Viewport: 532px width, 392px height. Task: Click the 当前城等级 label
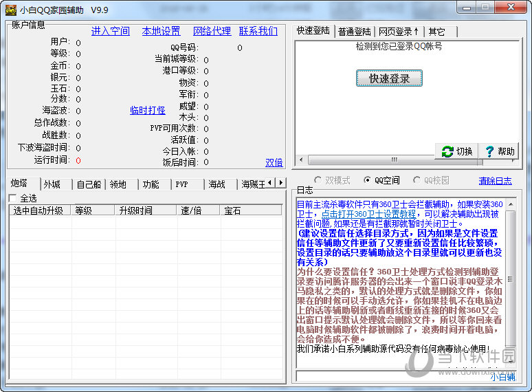(176, 58)
